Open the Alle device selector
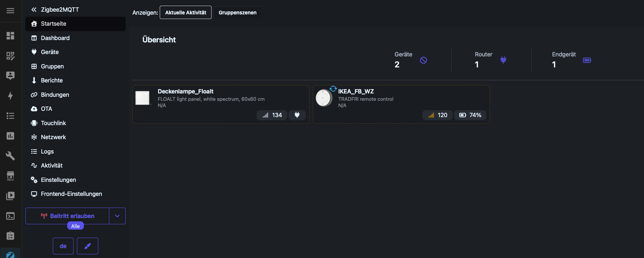The image size is (644, 258). [75, 226]
